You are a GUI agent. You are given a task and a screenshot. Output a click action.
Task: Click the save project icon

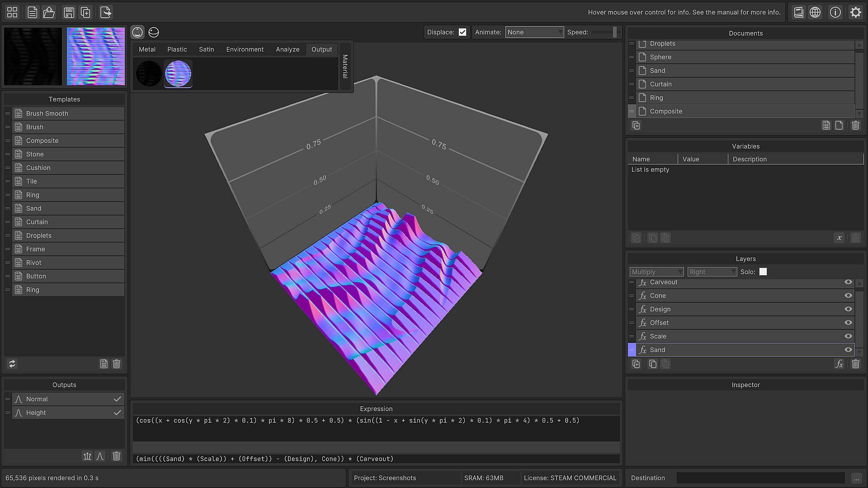tap(69, 12)
